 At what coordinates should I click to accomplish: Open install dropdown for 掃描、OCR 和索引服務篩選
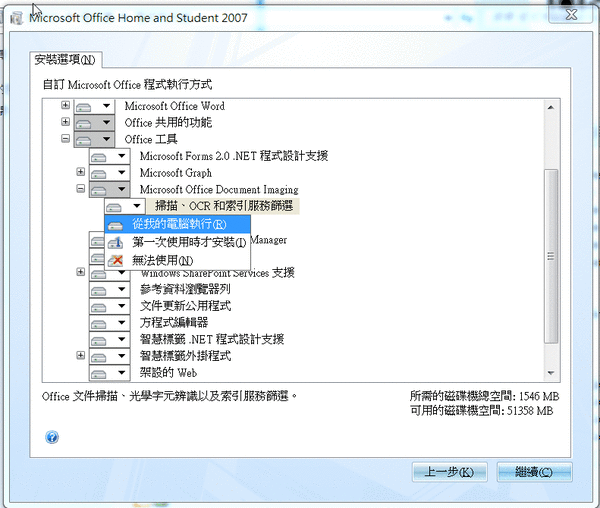125,206
